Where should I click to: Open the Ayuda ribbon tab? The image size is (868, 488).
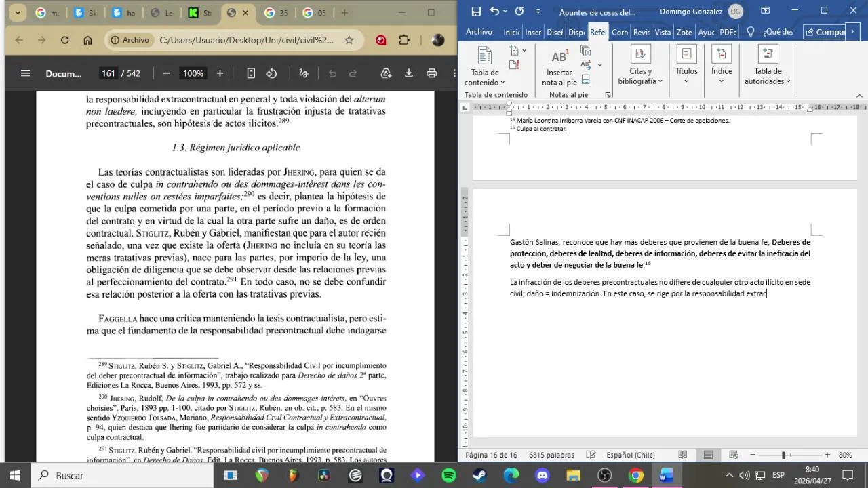(706, 32)
